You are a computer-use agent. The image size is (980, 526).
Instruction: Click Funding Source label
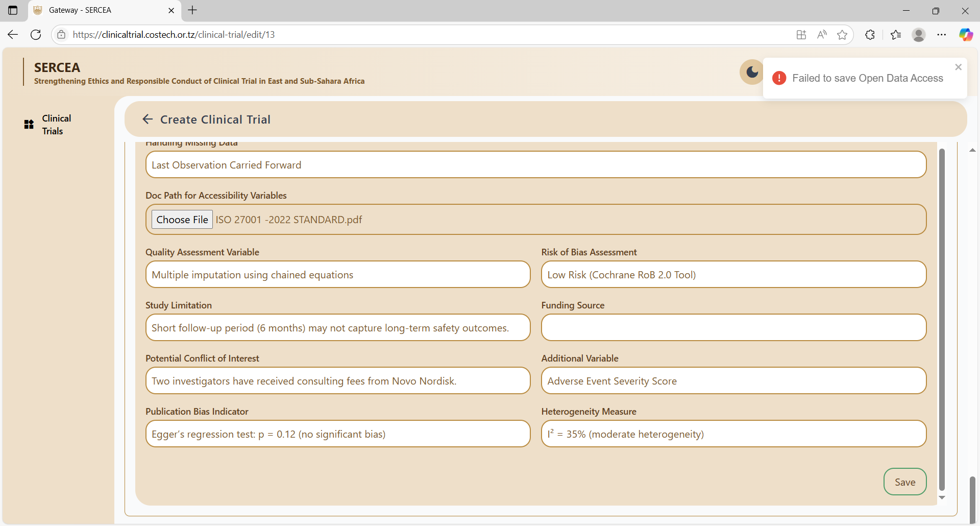573,305
